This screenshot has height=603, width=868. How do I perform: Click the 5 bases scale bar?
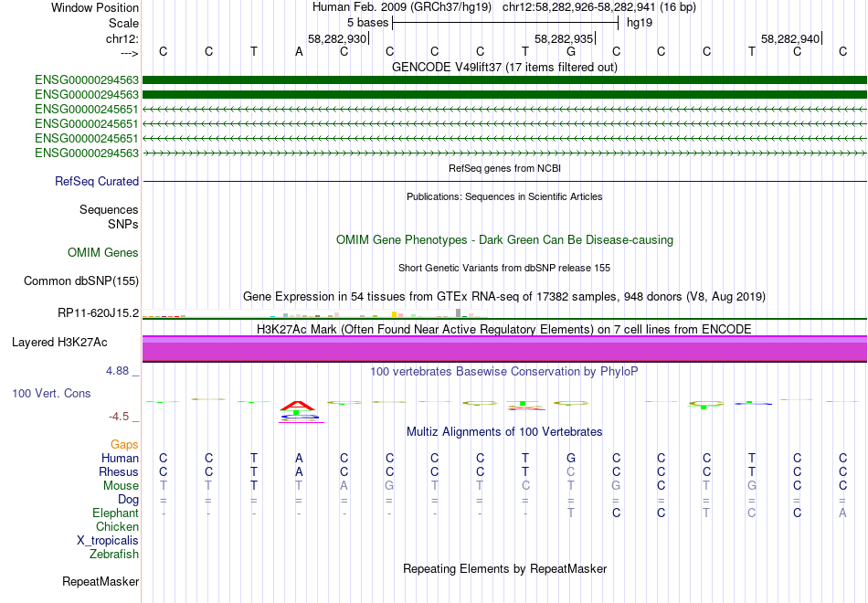click(x=505, y=23)
